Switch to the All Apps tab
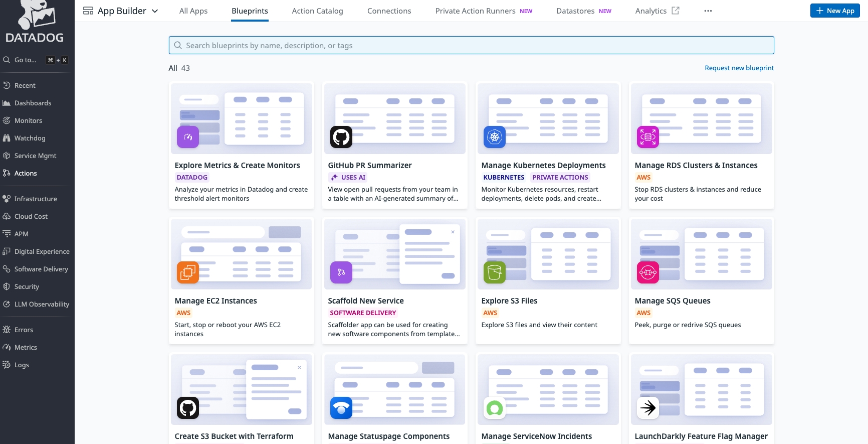Image resolution: width=868 pixels, height=444 pixels. pyautogui.click(x=193, y=11)
